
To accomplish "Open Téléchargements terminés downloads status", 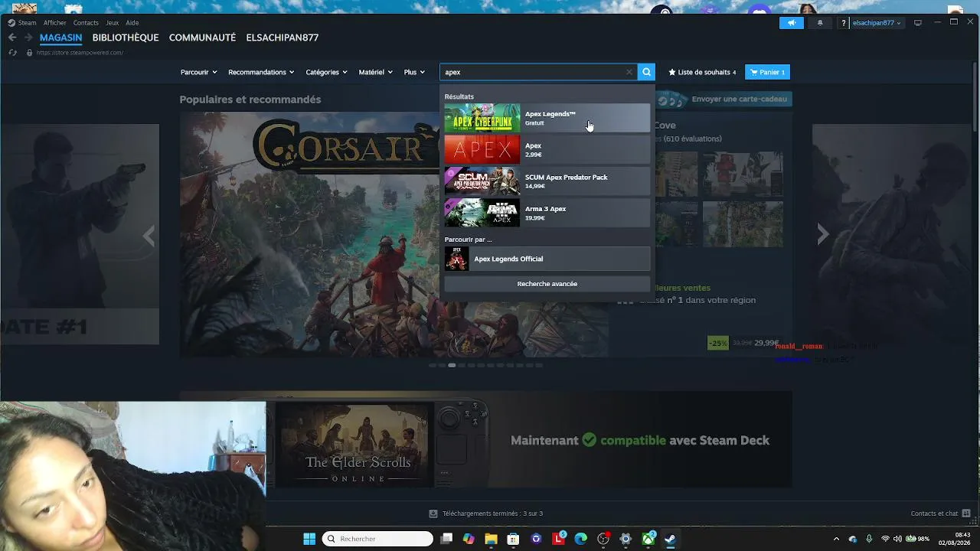I will [x=486, y=514].
